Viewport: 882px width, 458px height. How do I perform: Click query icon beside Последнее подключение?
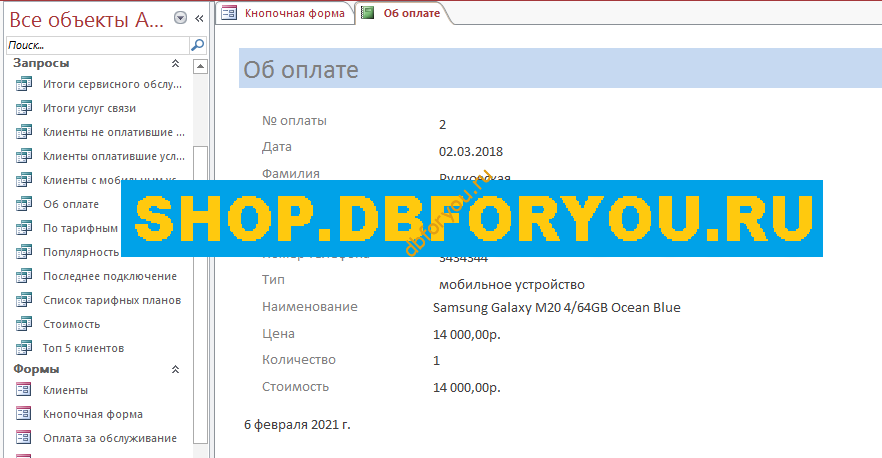24,276
